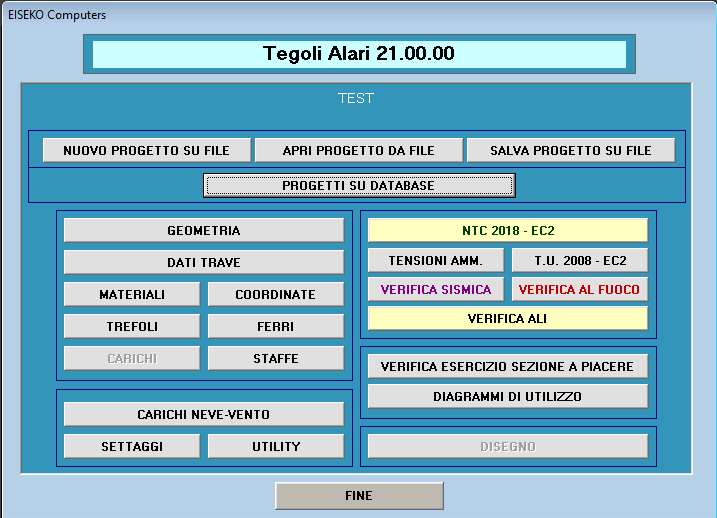The width and height of the screenshot is (717, 518).
Task: Run VERIFICA SISMICA
Action: tap(436, 289)
